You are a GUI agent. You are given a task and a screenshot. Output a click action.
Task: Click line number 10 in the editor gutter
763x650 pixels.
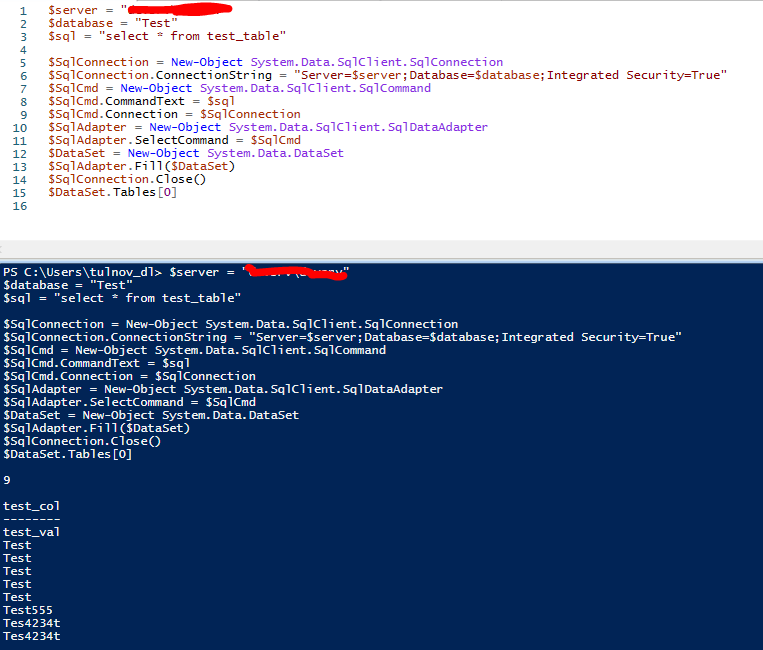(20, 128)
